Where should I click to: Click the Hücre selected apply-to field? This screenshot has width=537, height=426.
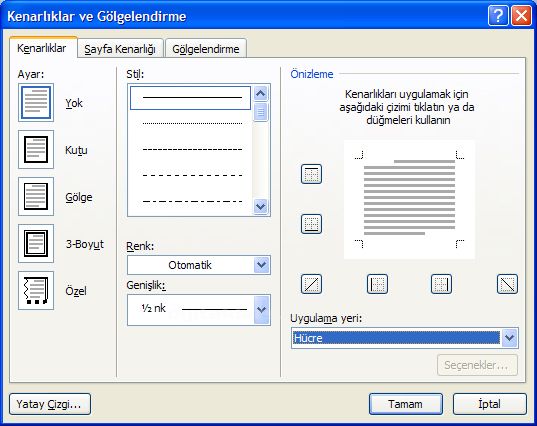(x=396, y=338)
